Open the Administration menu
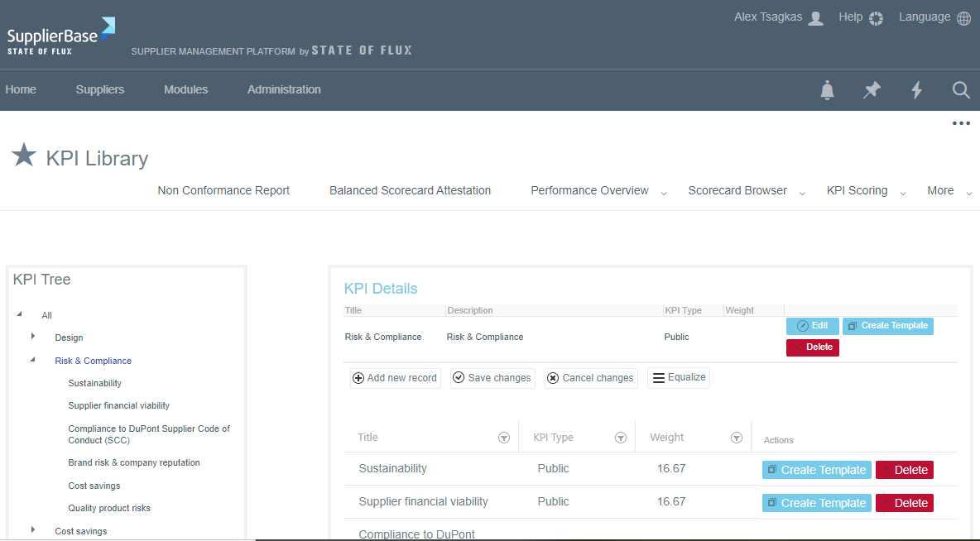Viewport: 980px width, 541px height. coord(284,89)
